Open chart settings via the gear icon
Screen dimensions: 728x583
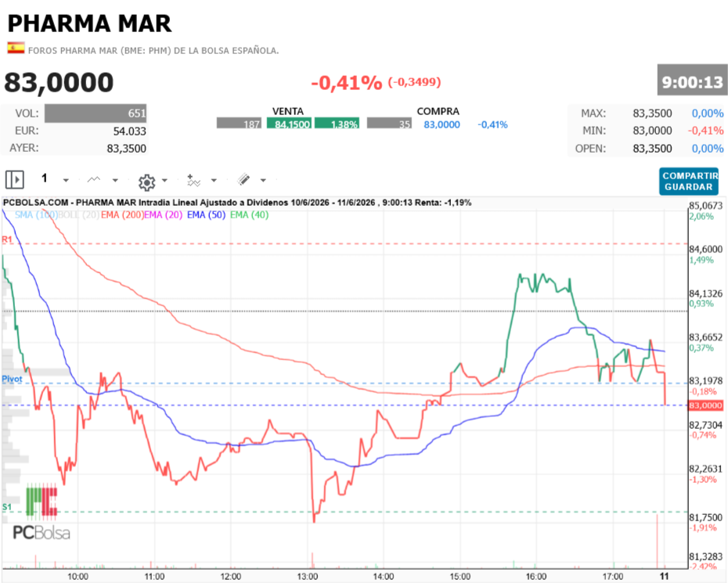coord(146,182)
